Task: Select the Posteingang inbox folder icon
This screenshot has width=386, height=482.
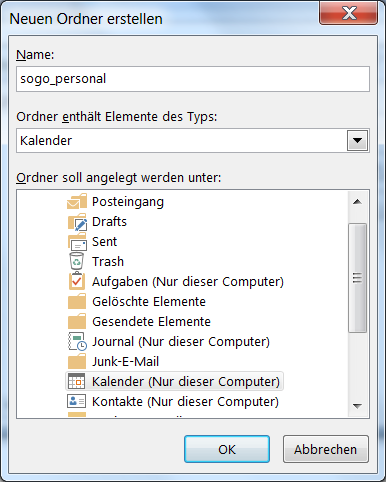Action: [x=77, y=201]
